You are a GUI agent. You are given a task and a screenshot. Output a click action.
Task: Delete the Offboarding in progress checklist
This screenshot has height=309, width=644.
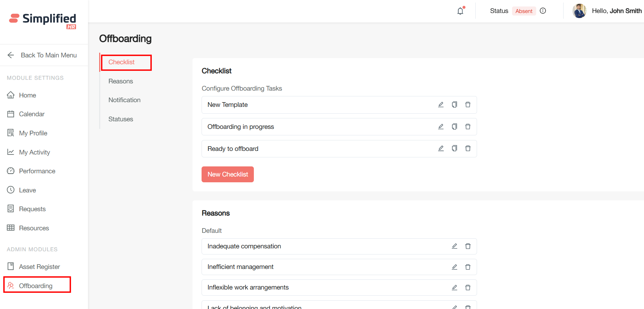(468, 127)
